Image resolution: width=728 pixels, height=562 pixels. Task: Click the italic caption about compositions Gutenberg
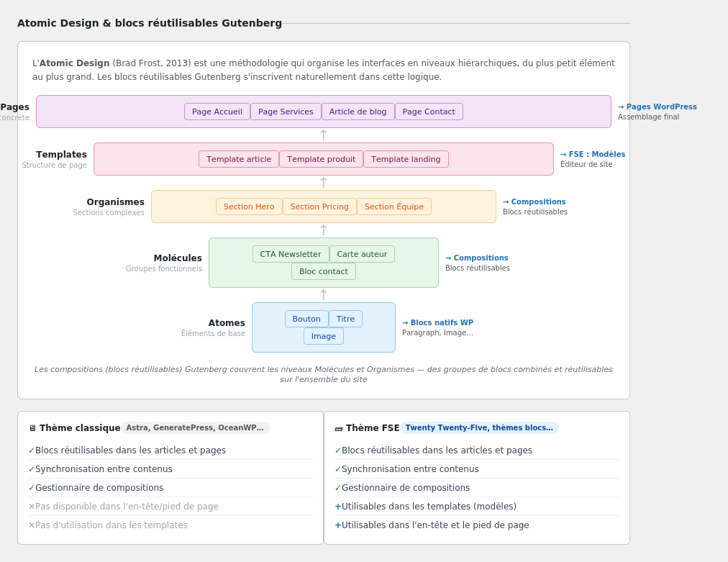coord(324,374)
